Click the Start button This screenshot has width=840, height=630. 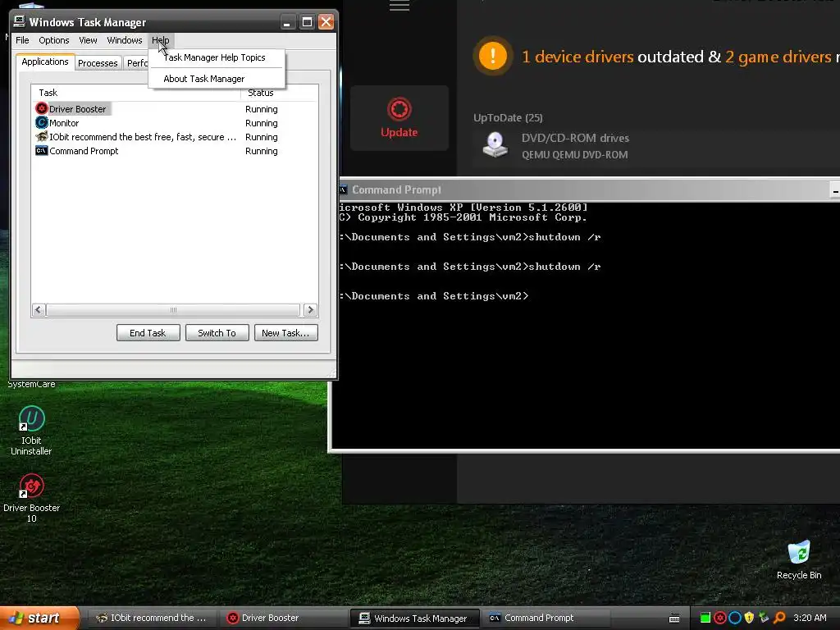pos(39,618)
